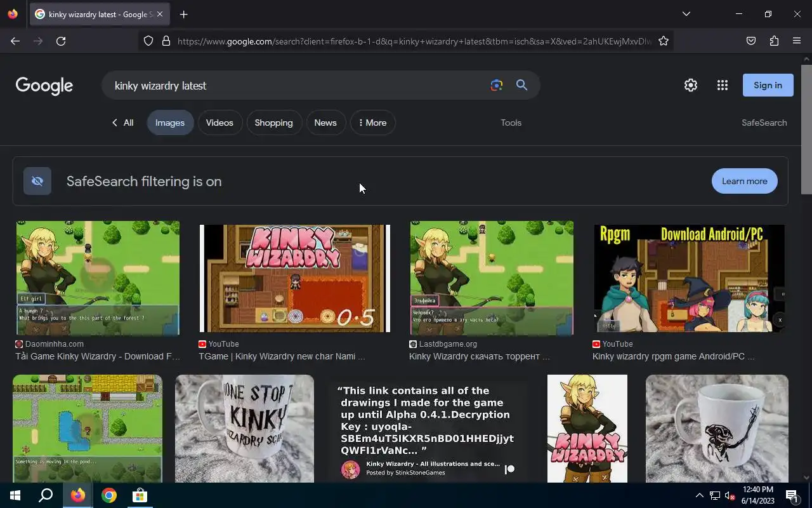
Task: Switch to the All results tab
Action: (x=122, y=123)
